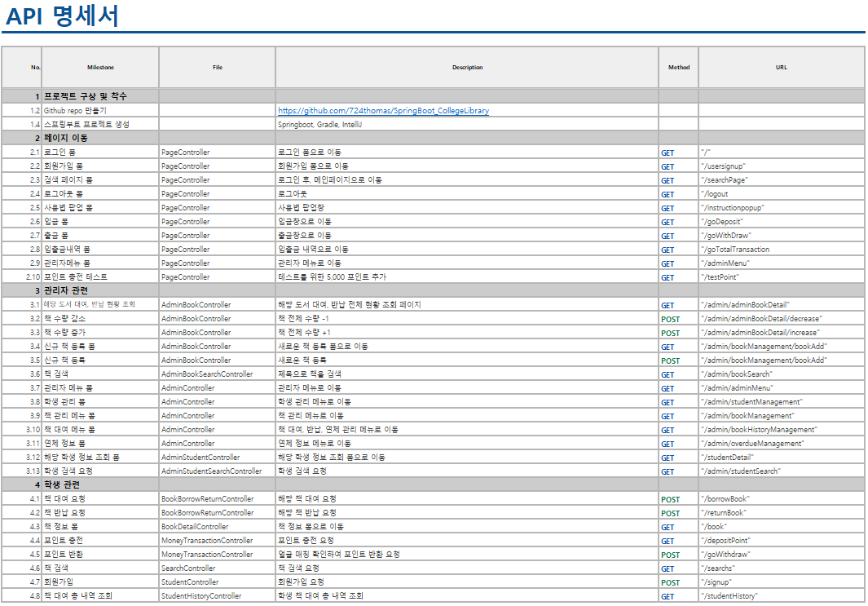Select the "Method" column header
Image resolution: width=868 pixels, height=606 pixels.
tap(679, 67)
